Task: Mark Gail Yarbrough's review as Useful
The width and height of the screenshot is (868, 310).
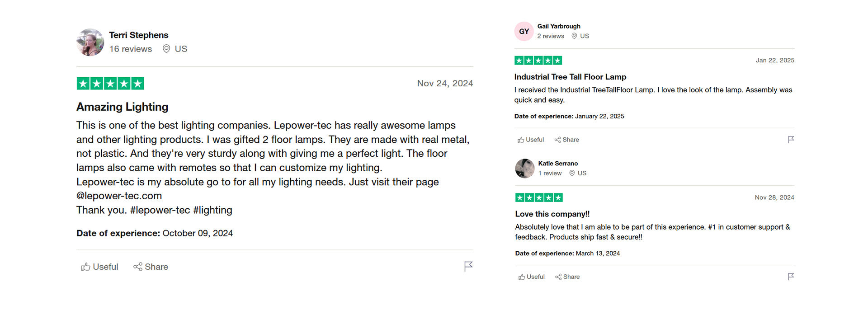Action: pyautogui.click(x=531, y=140)
